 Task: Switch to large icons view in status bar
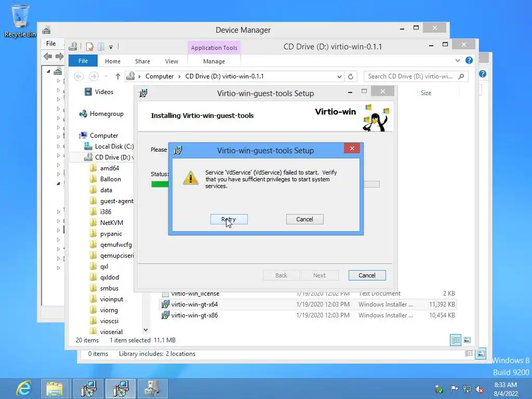[x=467, y=340]
